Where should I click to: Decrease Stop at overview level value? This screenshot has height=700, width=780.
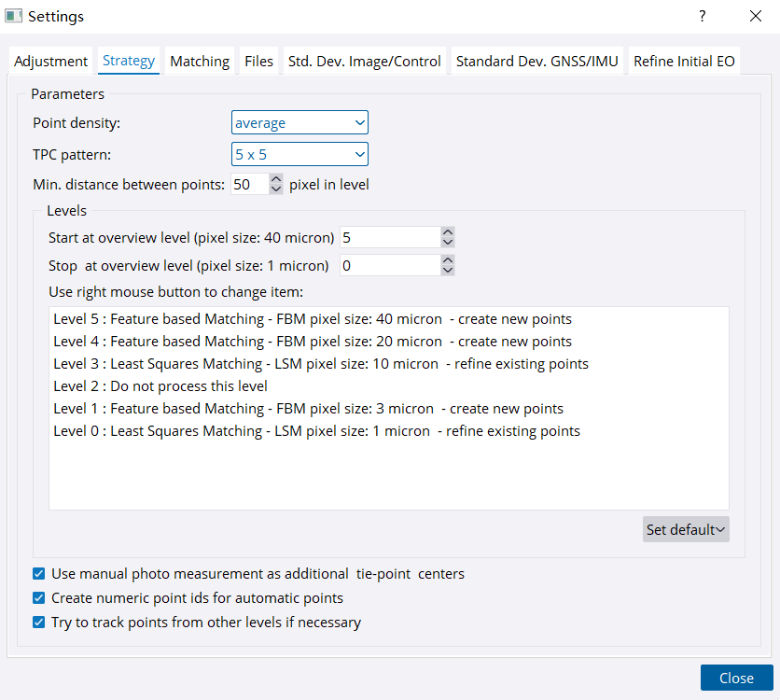click(x=448, y=271)
